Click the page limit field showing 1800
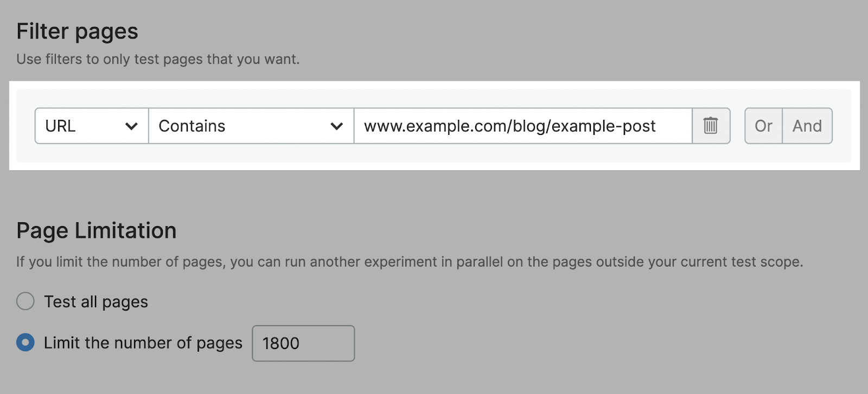868x394 pixels. 303,343
